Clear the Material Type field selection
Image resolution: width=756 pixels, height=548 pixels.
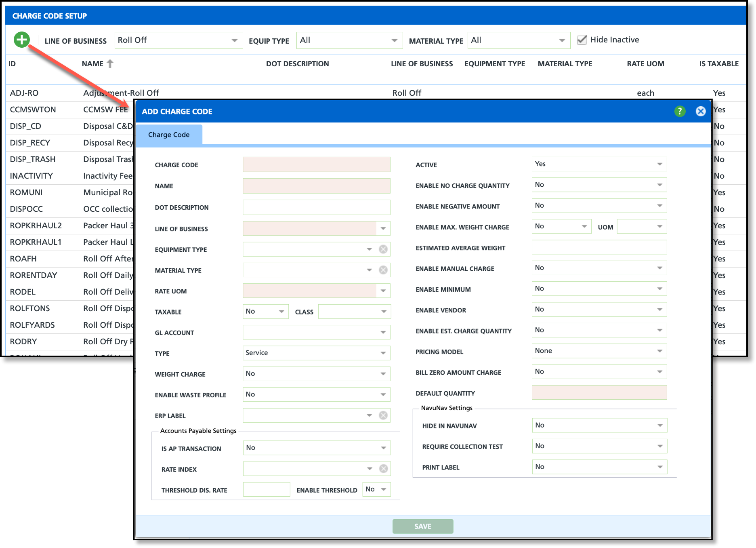click(x=383, y=270)
